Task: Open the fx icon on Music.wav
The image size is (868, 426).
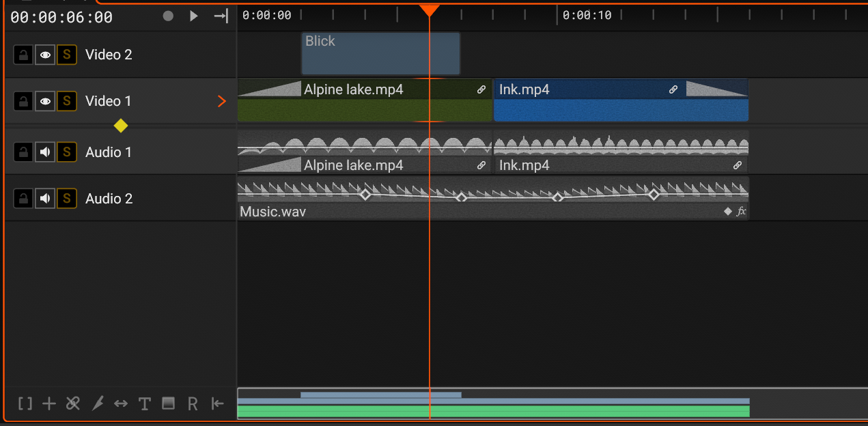Action: pyautogui.click(x=741, y=212)
